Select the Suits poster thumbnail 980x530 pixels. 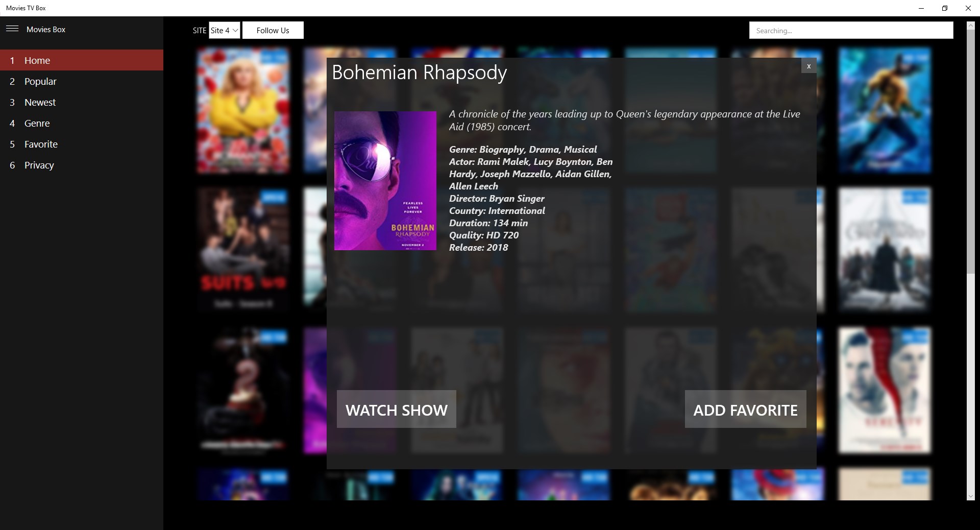(243, 249)
